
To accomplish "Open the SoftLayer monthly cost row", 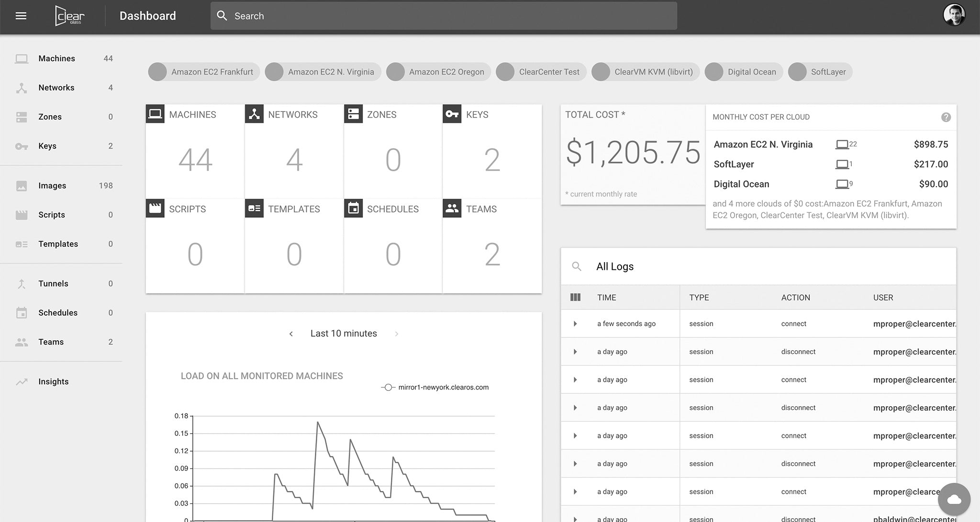I will click(831, 164).
